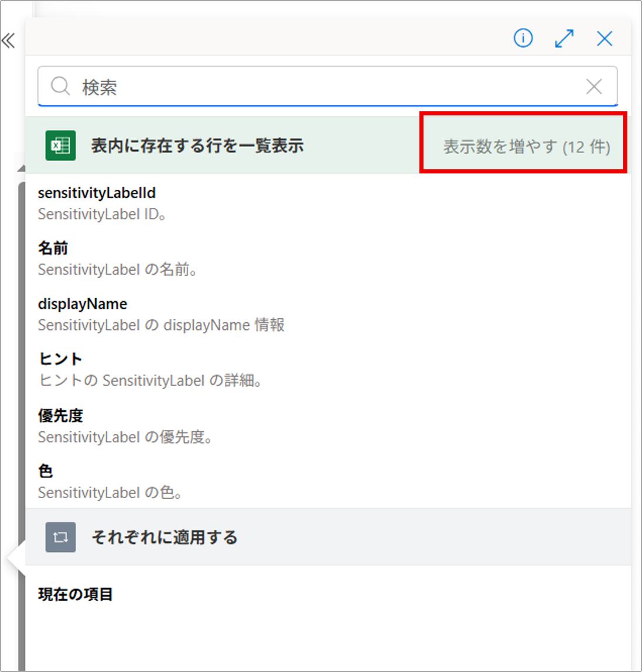Select the 色 SensitivityLabel color item
Screen dimensions: 642x672
pyautogui.click(x=46, y=471)
